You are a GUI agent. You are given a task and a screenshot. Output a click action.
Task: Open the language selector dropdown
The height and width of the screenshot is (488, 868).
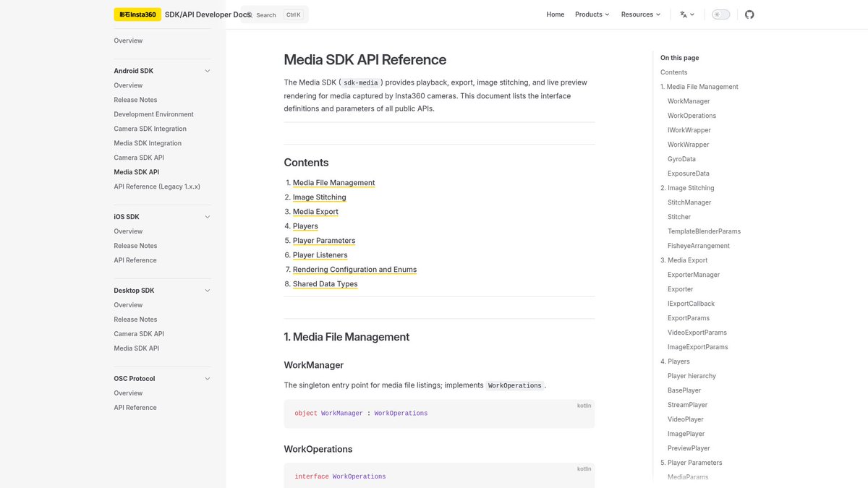[687, 14]
